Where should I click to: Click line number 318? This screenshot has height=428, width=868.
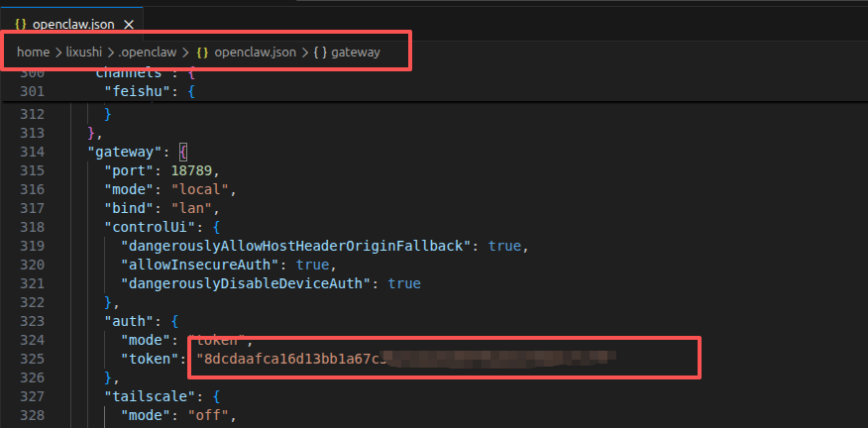32,227
